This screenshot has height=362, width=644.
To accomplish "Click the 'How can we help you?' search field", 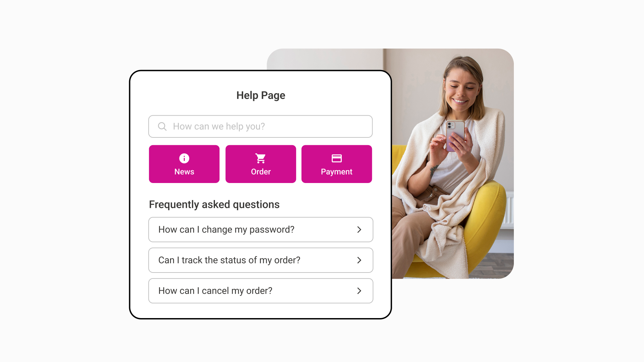I will coord(261,126).
